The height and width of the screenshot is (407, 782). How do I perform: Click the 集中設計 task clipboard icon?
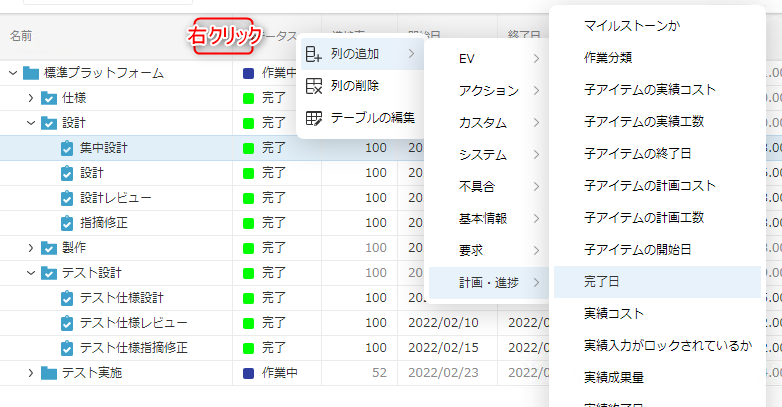click(67, 148)
